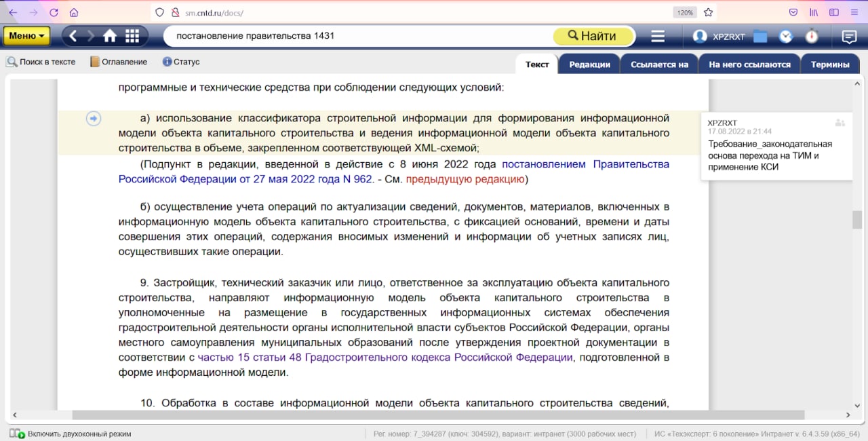Open the messages chat icon
Viewport: 868px width, 441px height.
(x=849, y=37)
